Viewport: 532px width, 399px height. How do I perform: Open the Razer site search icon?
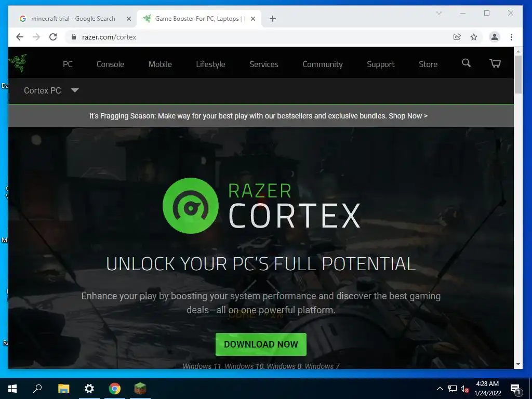[x=466, y=63]
